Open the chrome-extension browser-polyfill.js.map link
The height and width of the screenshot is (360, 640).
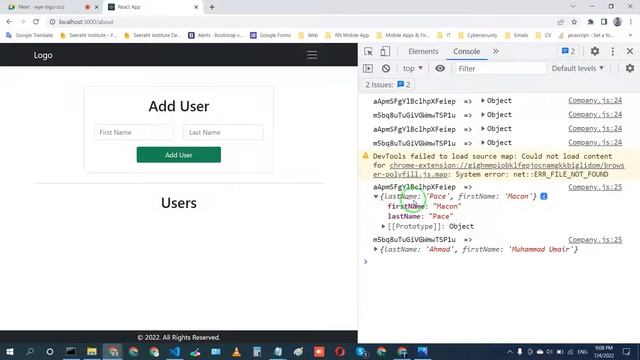click(498, 170)
